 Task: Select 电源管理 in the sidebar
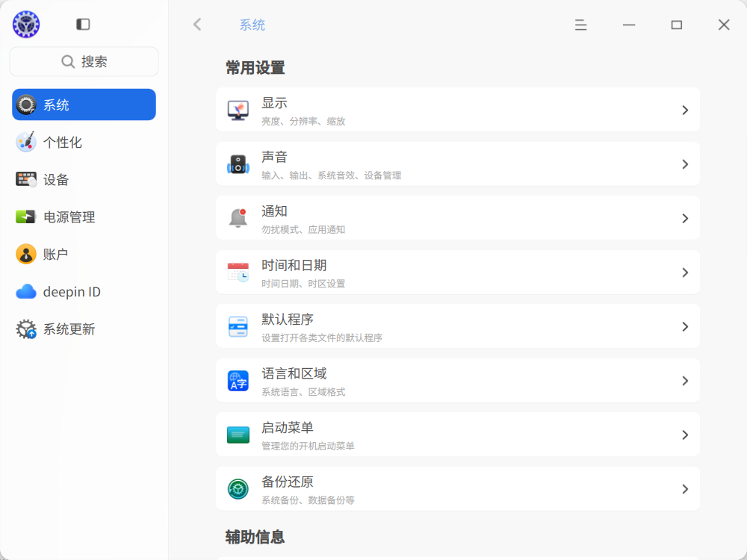pos(84,217)
